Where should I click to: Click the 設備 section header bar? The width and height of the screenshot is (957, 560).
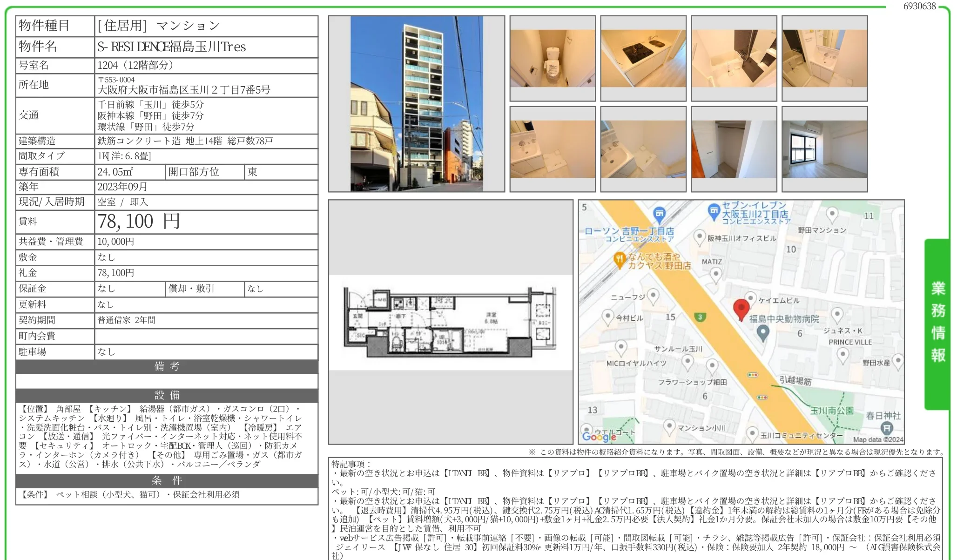tap(167, 395)
